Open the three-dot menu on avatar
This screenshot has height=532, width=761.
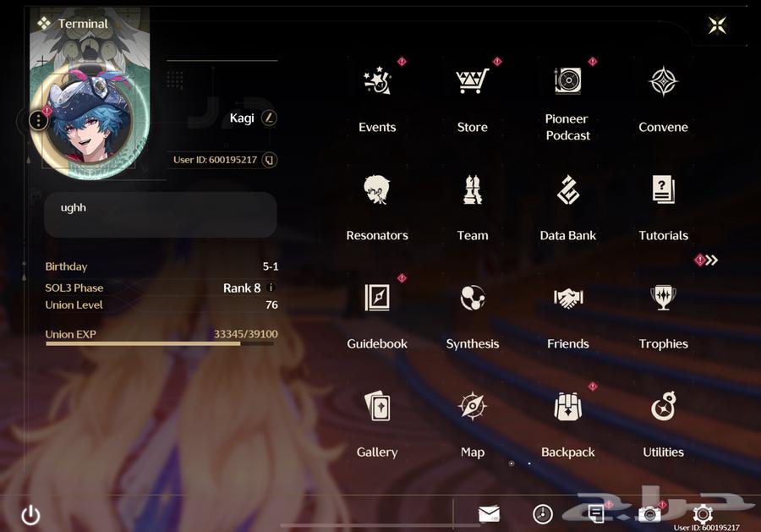pos(38,120)
